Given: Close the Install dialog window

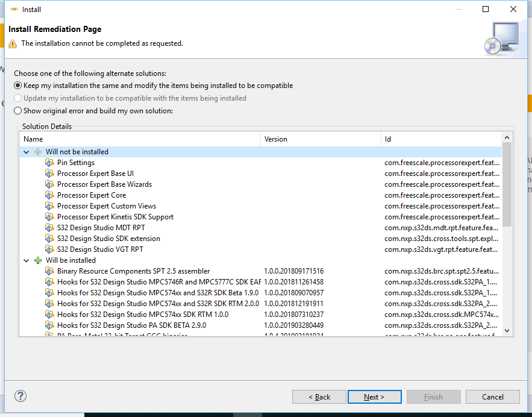Looking at the screenshot, I should click(x=513, y=9).
